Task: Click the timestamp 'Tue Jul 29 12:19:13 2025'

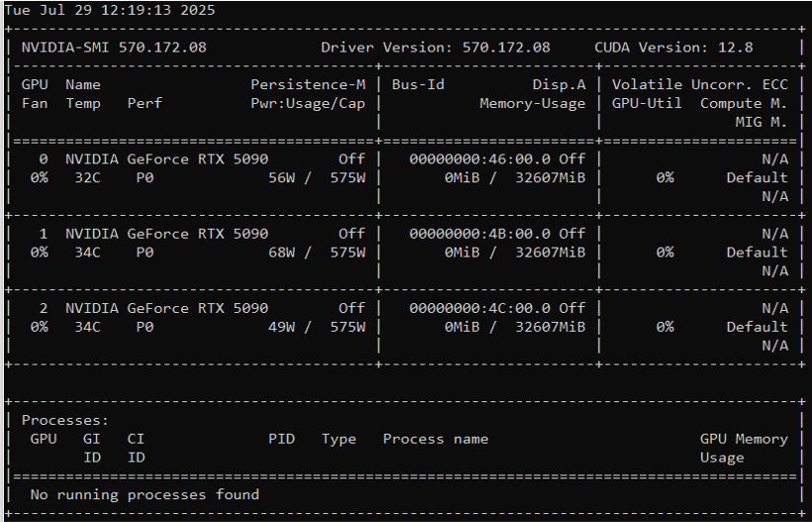Action: click(110, 10)
